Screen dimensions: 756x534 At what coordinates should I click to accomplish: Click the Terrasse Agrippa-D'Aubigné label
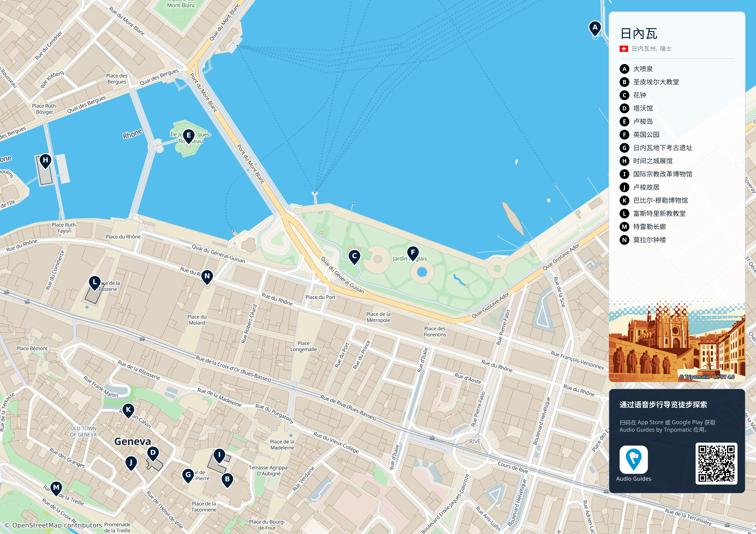coord(269,471)
